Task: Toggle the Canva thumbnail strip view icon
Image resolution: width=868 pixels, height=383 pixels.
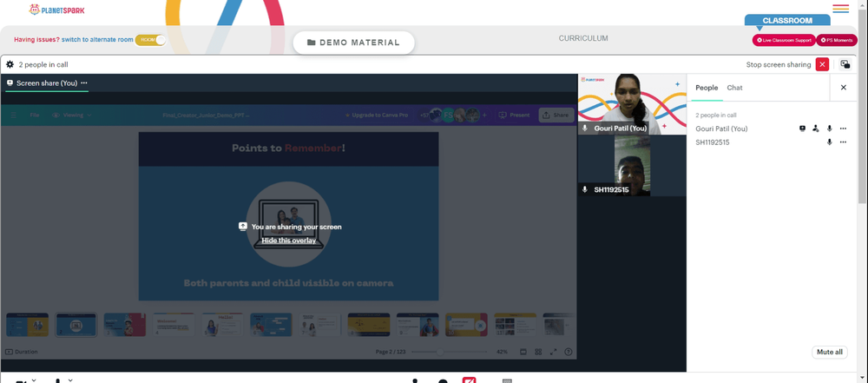Action: coord(523,352)
